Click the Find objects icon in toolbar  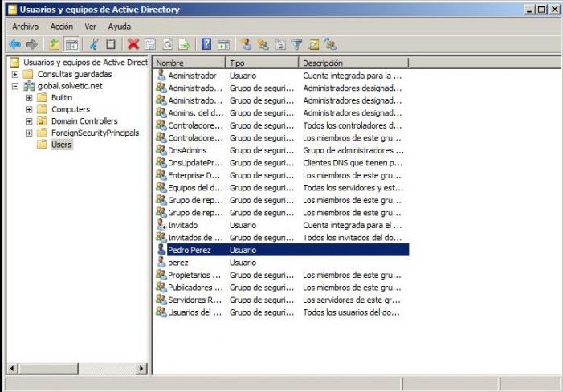pyautogui.click(x=314, y=44)
